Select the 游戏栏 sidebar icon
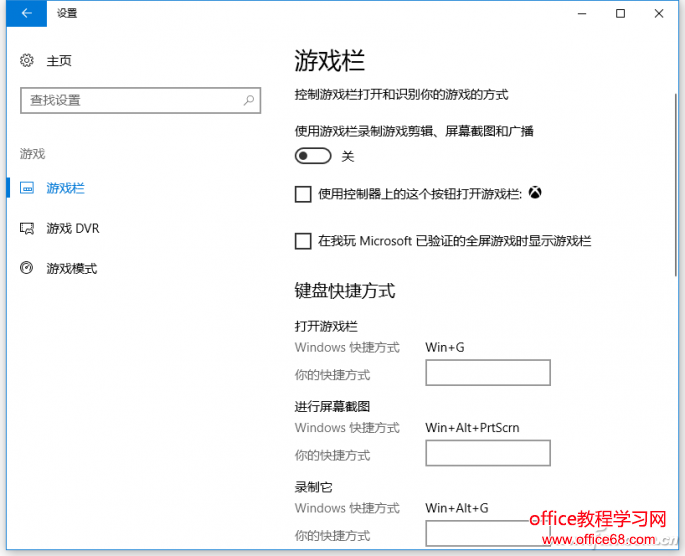Screen dimensions: 685x556 [x=27, y=188]
